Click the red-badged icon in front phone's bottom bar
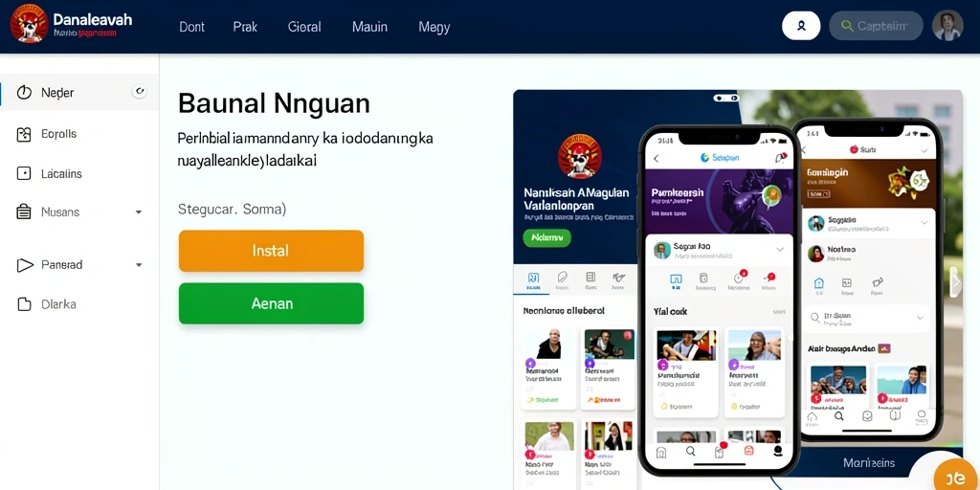This screenshot has width=980, height=490. (x=720, y=452)
